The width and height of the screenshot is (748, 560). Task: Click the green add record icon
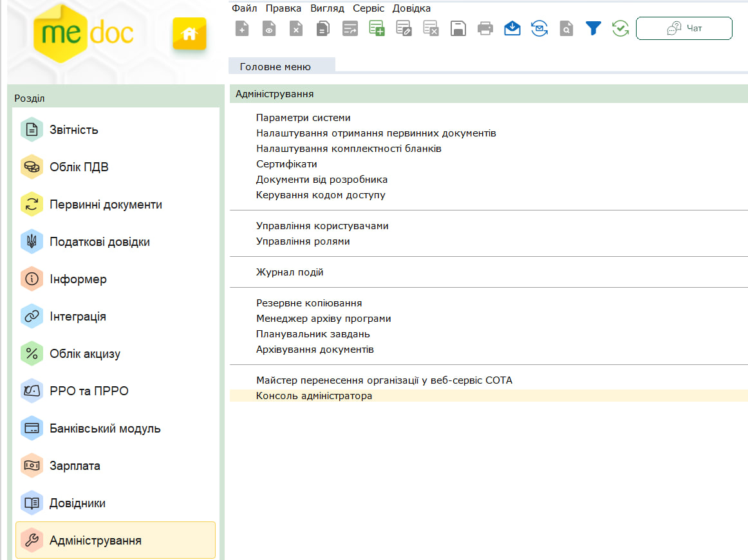pyautogui.click(x=377, y=28)
